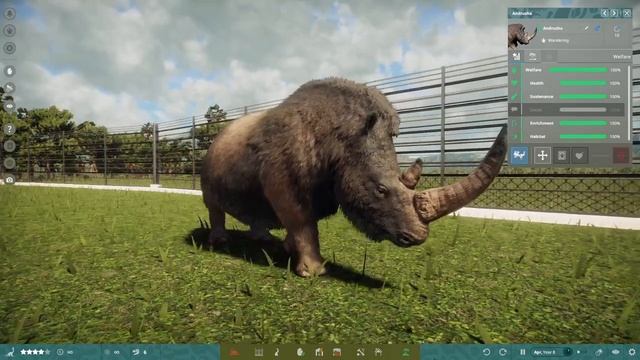Click the undo arrow in bottom bar
The height and width of the screenshot is (360, 640).
pyautogui.click(x=486, y=352)
